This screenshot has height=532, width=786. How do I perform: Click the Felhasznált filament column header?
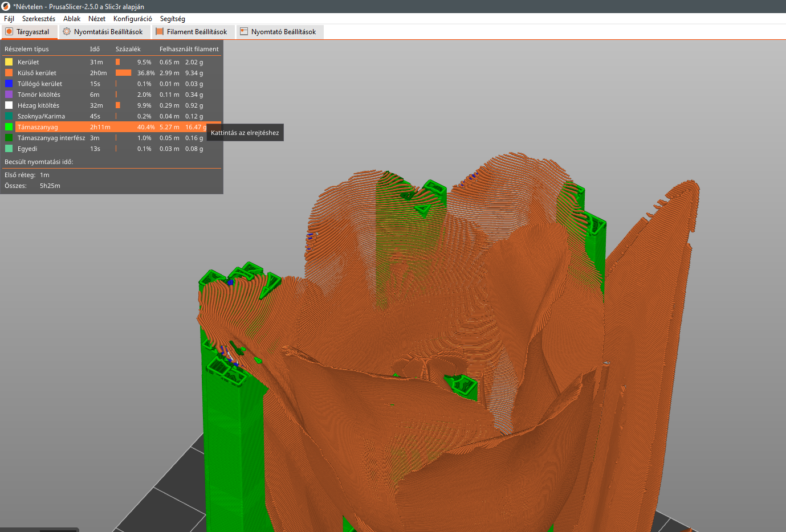(189, 49)
